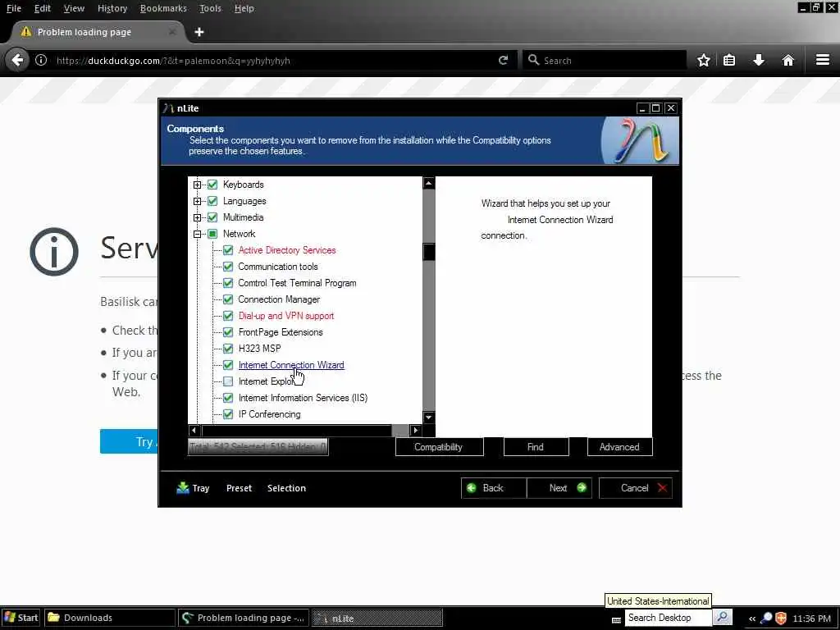Screen dimensions: 840x630
Task: Click the green arrow on Next button
Action: click(582, 488)
